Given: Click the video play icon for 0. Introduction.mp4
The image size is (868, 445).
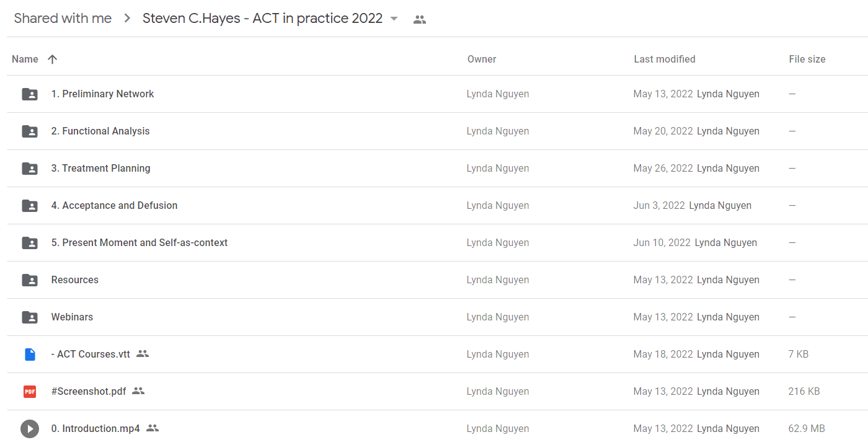Looking at the screenshot, I should 30,429.
